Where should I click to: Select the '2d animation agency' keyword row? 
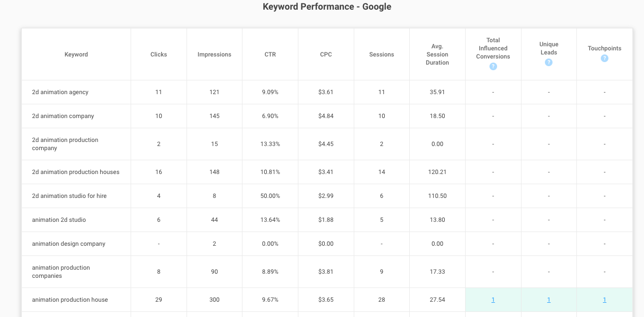(327, 92)
